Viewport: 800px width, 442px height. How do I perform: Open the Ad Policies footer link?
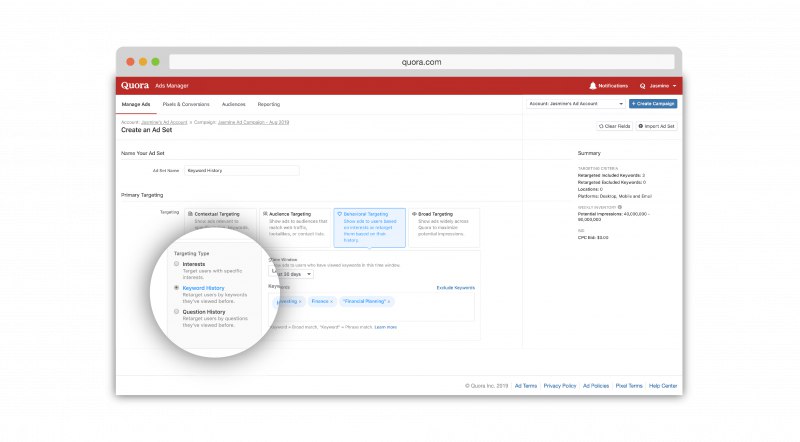coord(596,386)
